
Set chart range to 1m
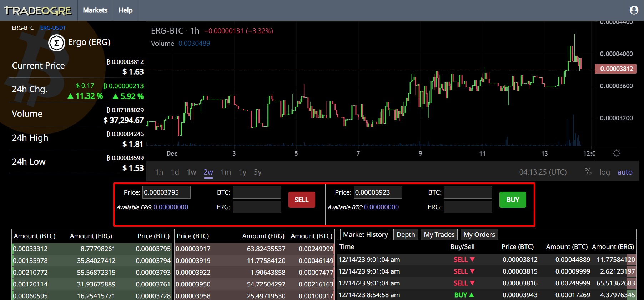click(226, 172)
